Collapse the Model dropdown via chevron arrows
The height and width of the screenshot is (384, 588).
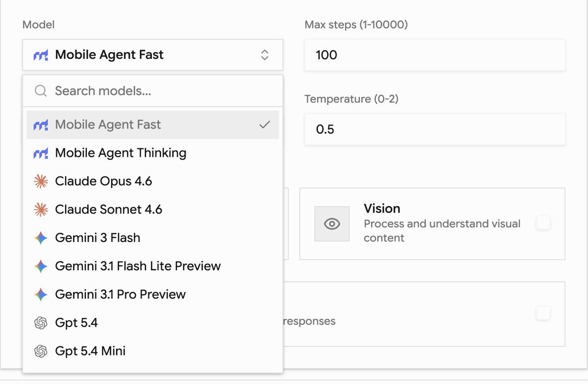tap(265, 55)
